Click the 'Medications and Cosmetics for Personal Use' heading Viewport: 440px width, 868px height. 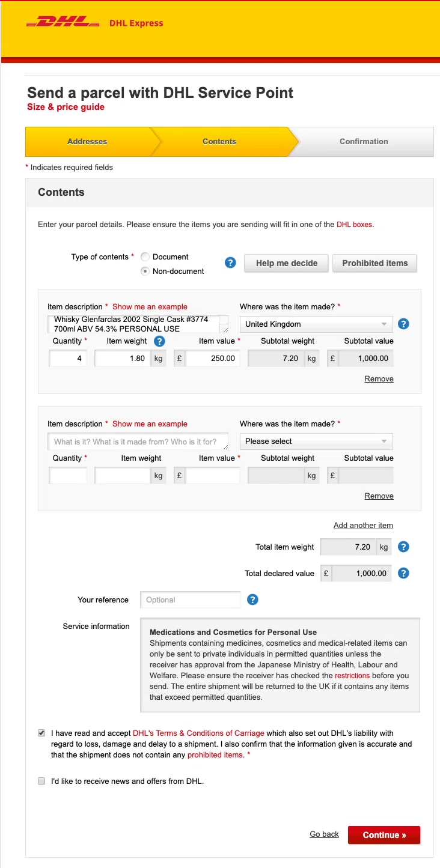click(x=233, y=632)
